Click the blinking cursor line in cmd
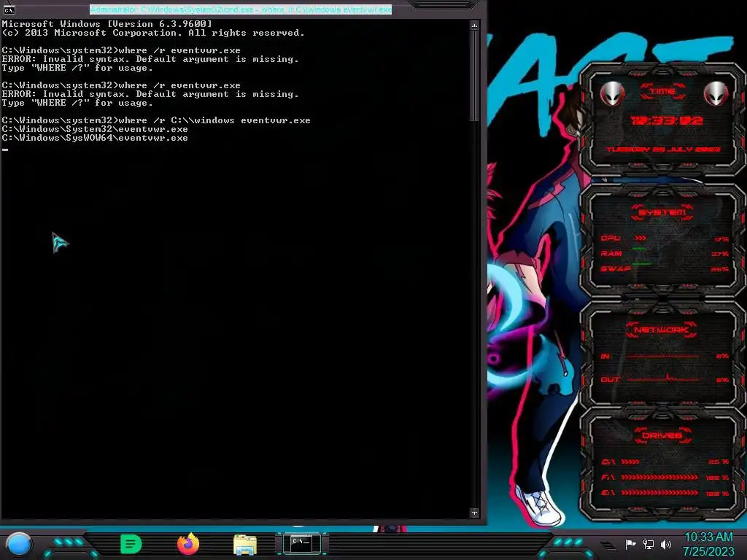This screenshot has height=560, width=747. click(5, 149)
